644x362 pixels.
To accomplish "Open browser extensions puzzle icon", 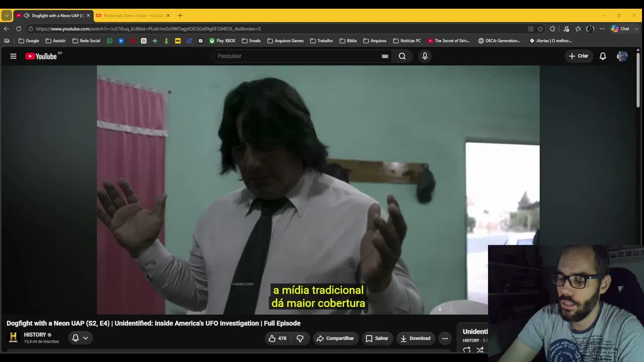I will (x=552, y=29).
